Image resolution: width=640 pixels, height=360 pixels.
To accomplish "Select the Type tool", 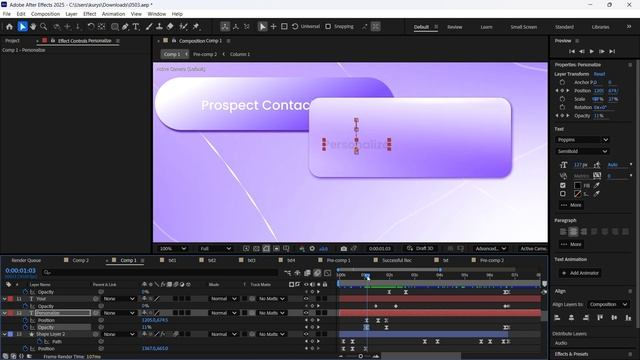I will tap(136, 27).
